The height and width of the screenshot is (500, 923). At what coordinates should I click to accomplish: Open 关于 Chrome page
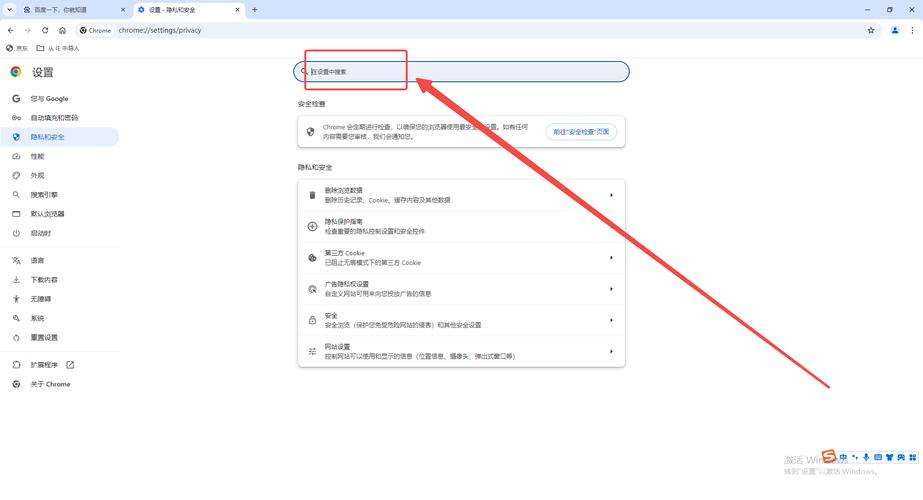tap(59, 384)
